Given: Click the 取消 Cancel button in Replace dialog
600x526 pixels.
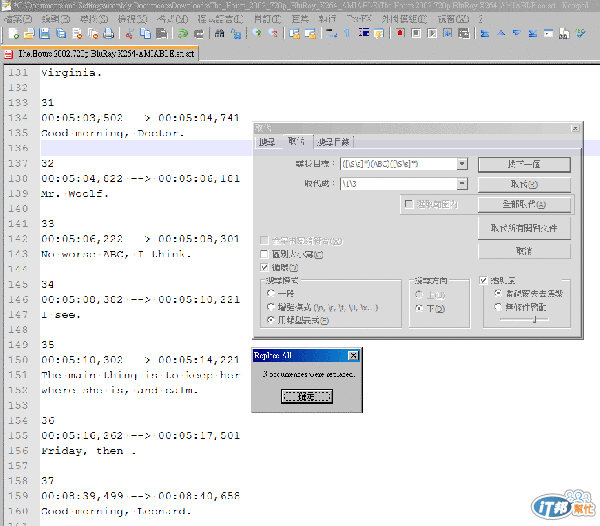Looking at the screenshot, I should coord(524,251).
